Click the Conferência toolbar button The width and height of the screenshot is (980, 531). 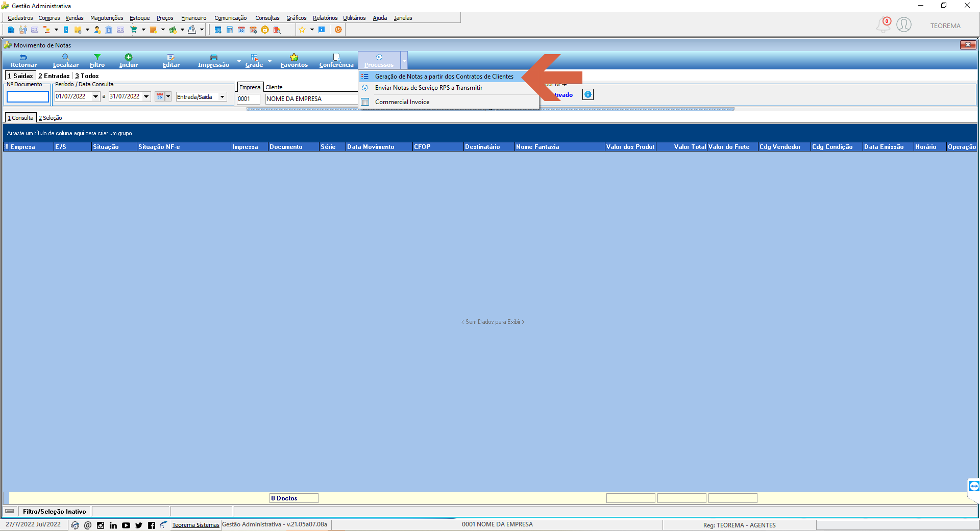336,61
